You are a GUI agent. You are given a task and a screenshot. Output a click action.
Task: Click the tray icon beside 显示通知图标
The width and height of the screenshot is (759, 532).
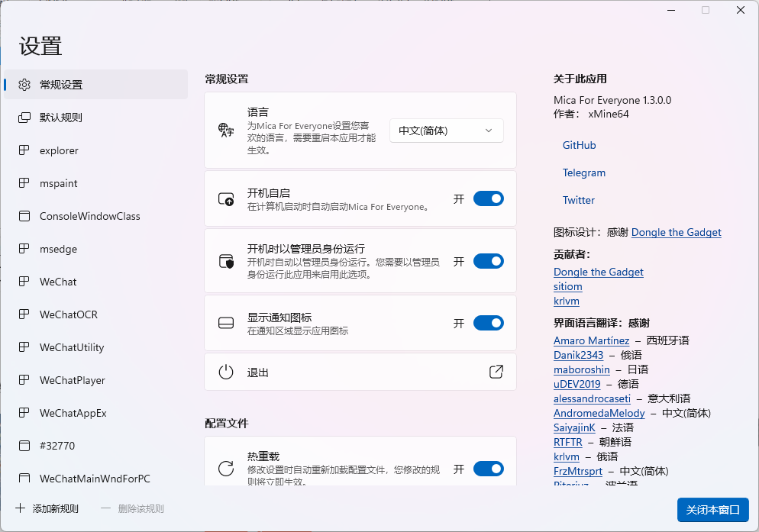point(226,323)
